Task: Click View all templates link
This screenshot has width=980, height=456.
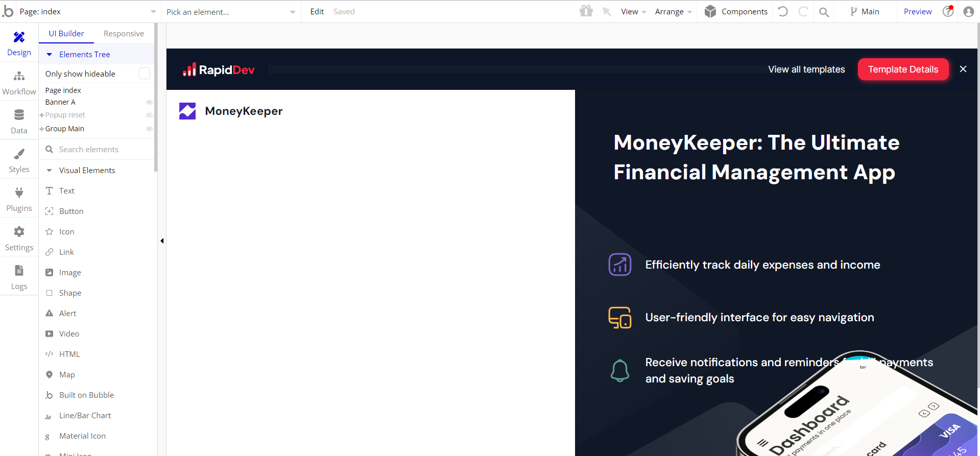Action: point(806,69)
